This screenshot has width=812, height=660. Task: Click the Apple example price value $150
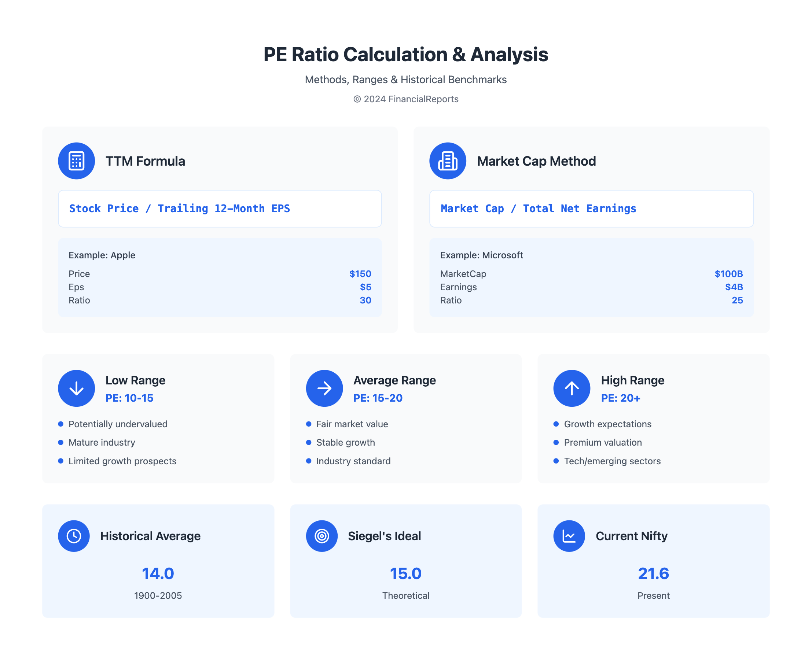(360, 274)
